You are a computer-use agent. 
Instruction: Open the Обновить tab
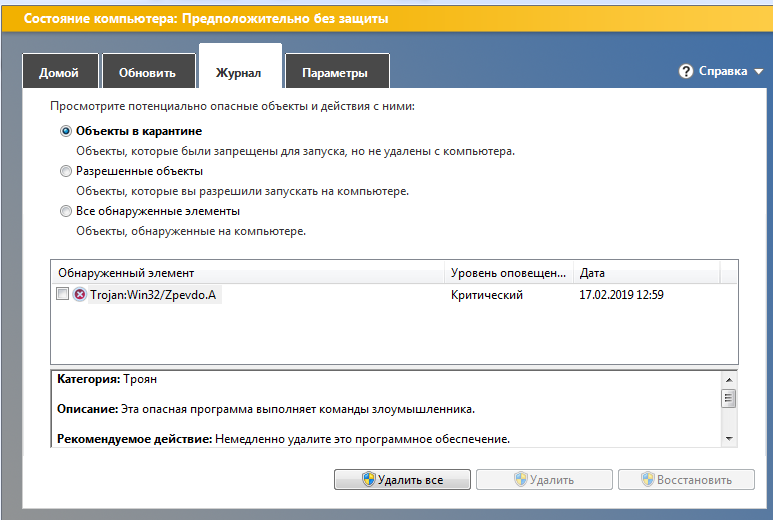(x=148, y=71)
